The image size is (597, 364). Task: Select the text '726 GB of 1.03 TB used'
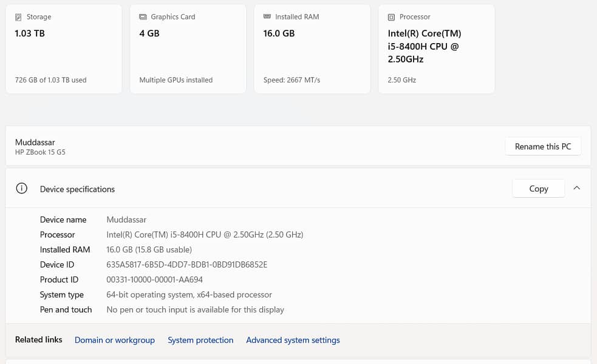tap(50, 80)
